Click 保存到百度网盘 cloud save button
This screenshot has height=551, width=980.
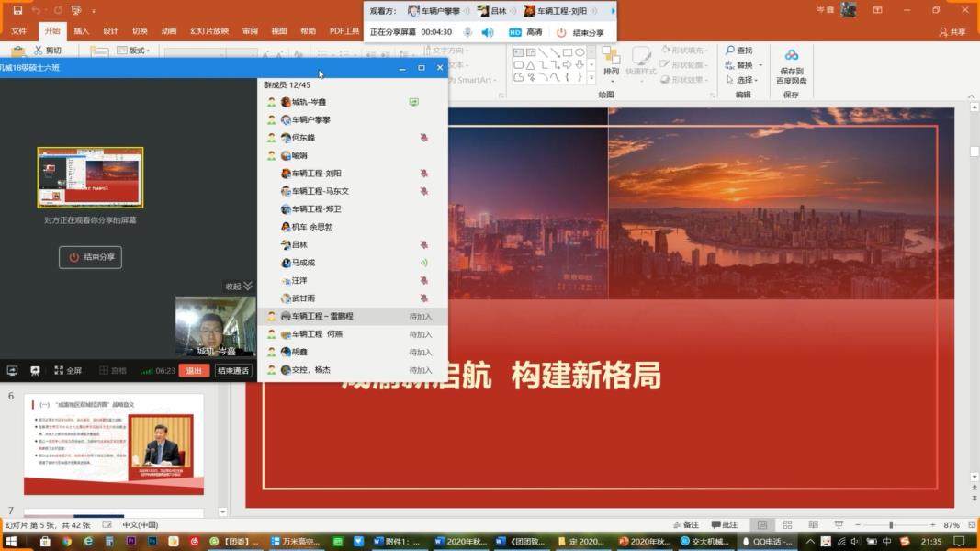pos(791,66)
